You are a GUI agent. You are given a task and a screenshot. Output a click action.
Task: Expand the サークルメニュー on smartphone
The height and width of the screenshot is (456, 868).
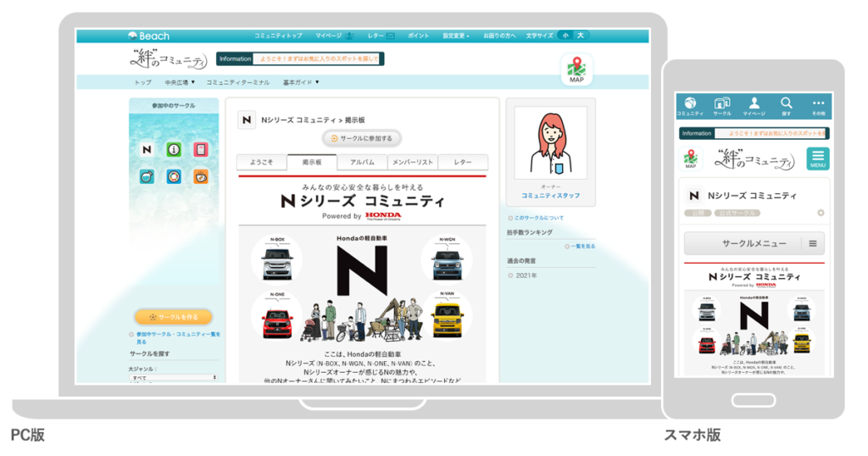[754, 243]
